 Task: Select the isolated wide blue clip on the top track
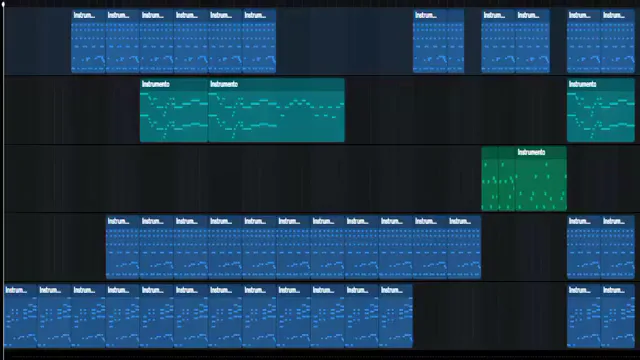tap(438, 41)
